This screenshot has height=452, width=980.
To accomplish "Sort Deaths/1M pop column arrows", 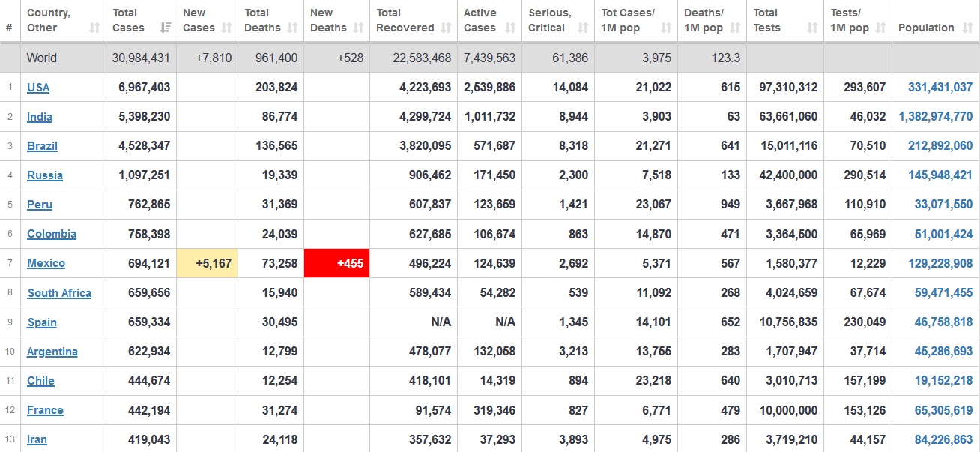I will coord(736,28).
